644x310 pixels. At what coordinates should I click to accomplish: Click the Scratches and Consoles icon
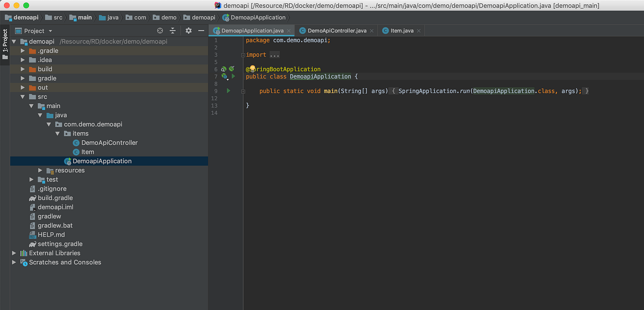click(23, 262)
